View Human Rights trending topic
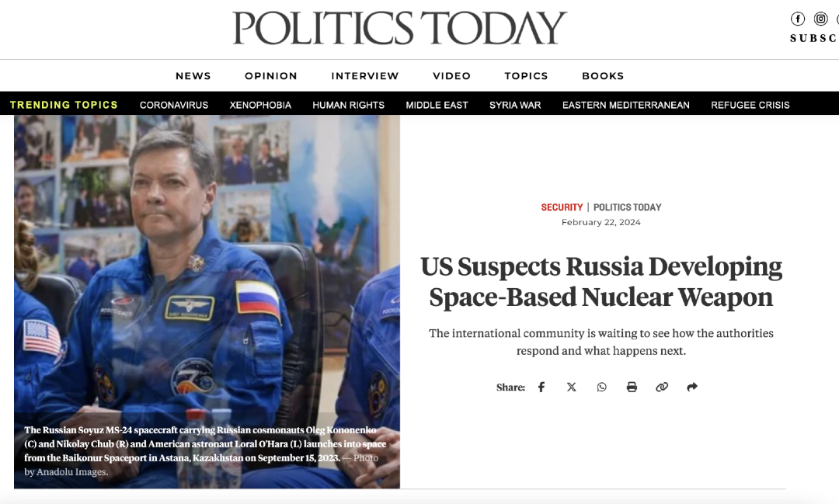This screenshot has height=504, width=839. [x=348, y=105]
